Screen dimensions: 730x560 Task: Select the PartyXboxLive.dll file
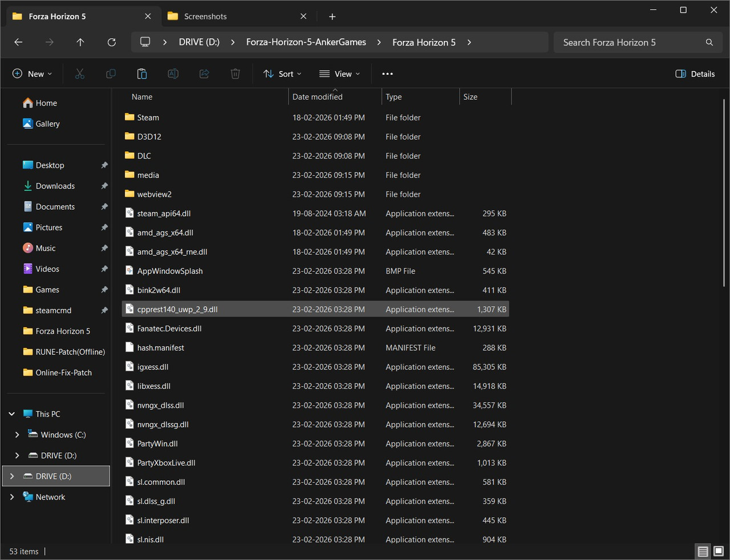coord(315,463)
